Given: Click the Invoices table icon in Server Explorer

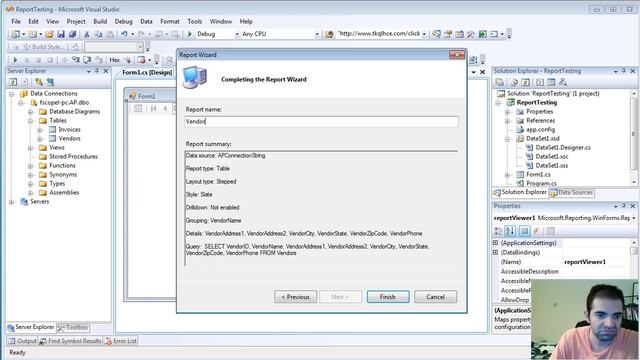Looking at the screenshot, I should pos(52,130).
